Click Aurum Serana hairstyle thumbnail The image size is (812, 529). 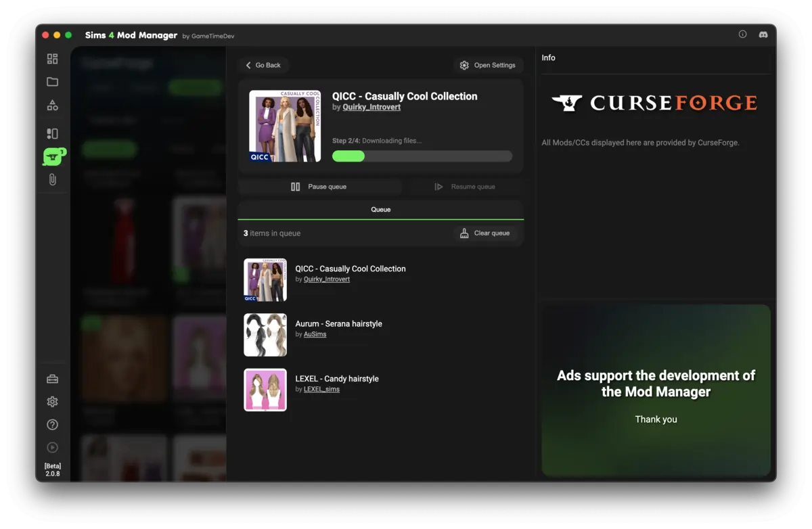click(265, 335)
